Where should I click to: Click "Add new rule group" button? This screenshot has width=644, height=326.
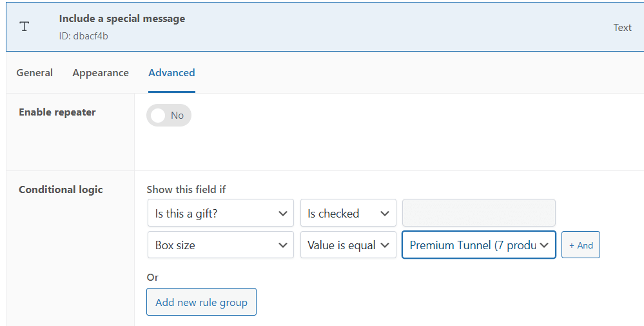click(201, 302)
